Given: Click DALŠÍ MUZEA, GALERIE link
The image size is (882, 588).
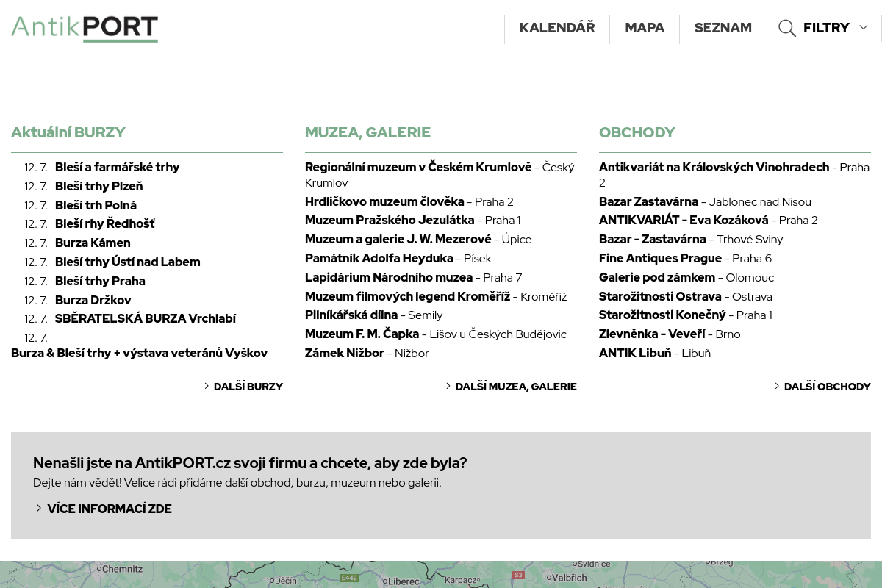Looking at the screenshot, I should pos(516,387).
